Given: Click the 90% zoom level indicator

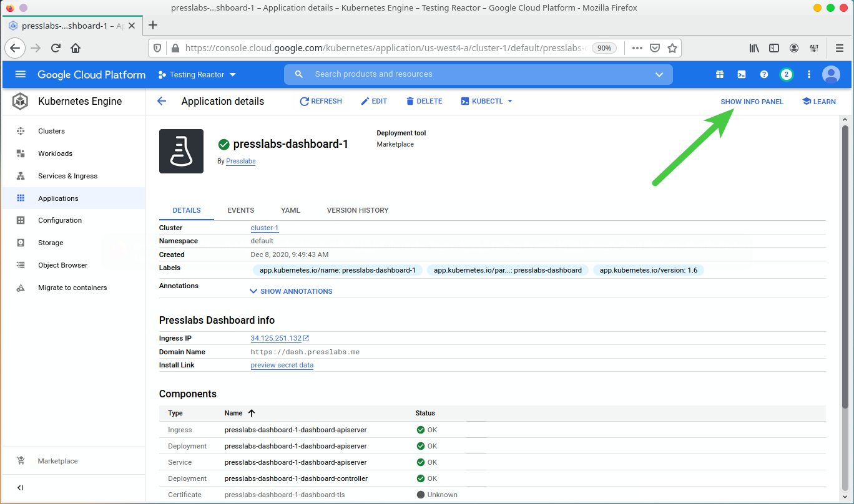Looking at the screenshot, I should 604,48.
